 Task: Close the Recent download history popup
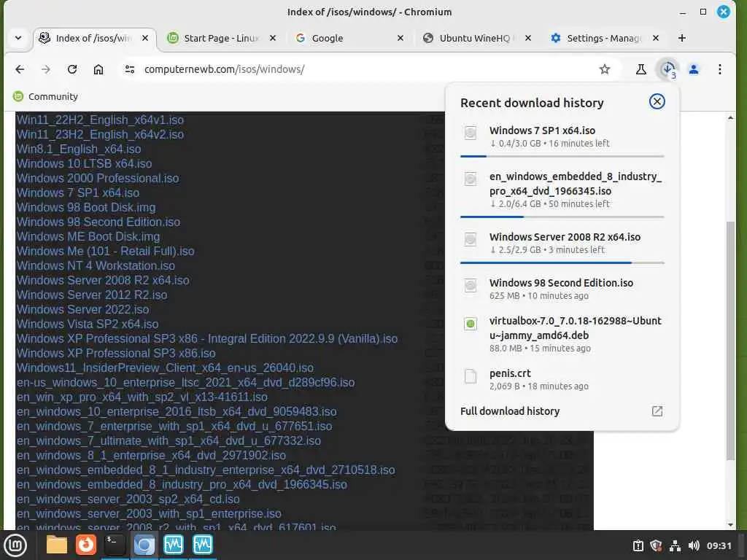tap(657, 101)
